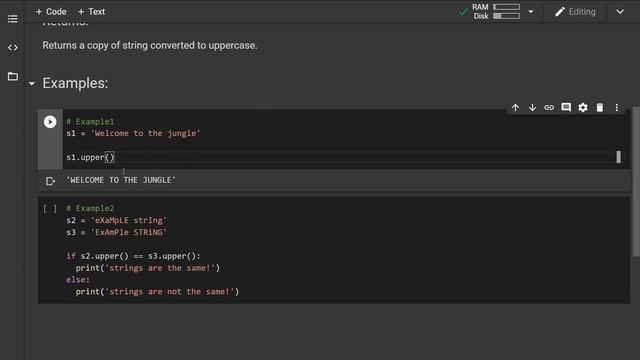Open cell editor settings gear
Screen dimensions: 640x360
point(583,107)
